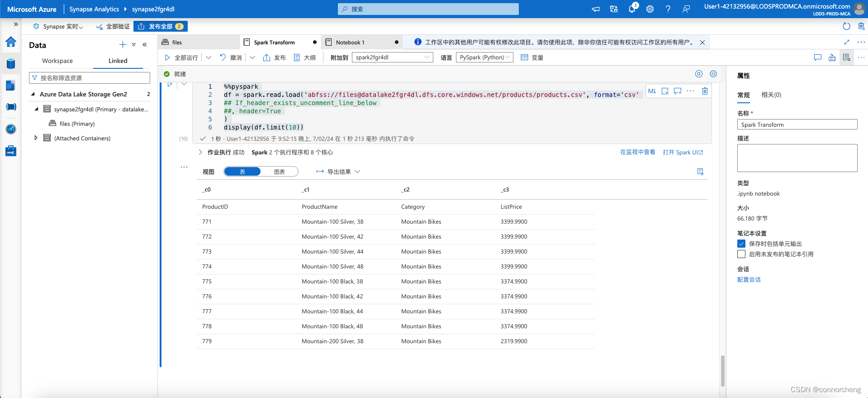Collapse Azure Data Lake Storage Gen2 node
The image size is (868, 398).
point(33,94)
